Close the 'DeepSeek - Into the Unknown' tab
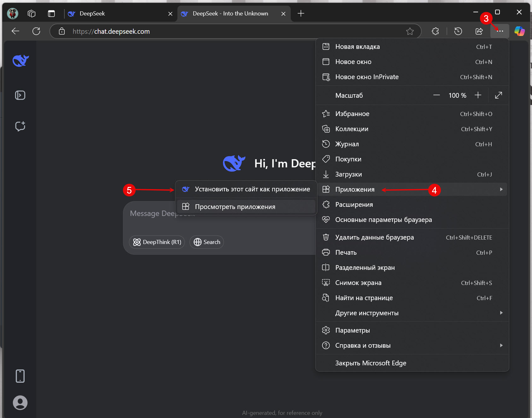Image resolution: width=532 pixels, height=418 pixels. pos(283,14)
